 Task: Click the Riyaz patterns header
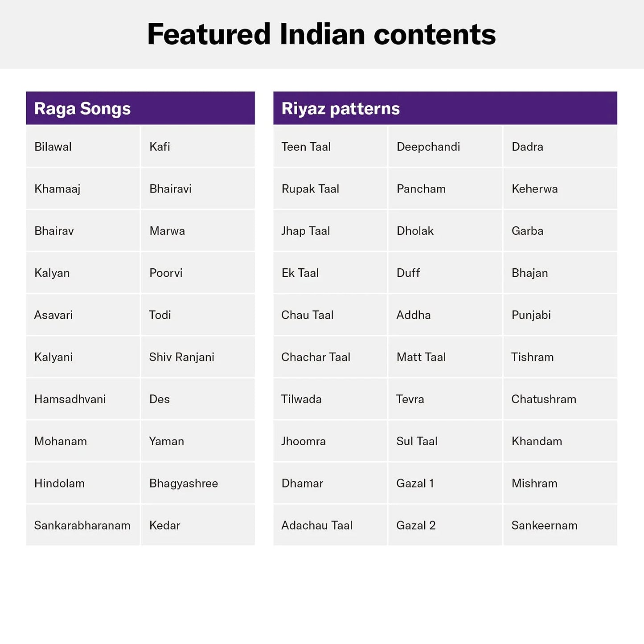pos(340,109)
